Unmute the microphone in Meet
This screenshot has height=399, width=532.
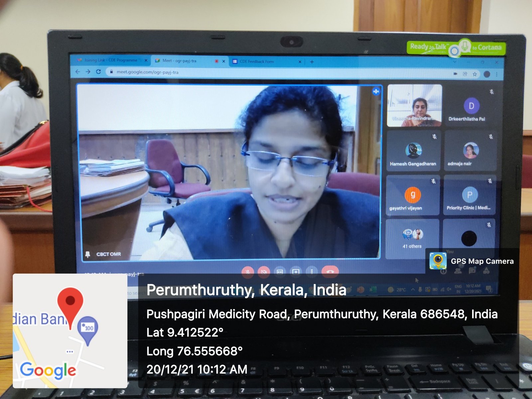(247, 272)
